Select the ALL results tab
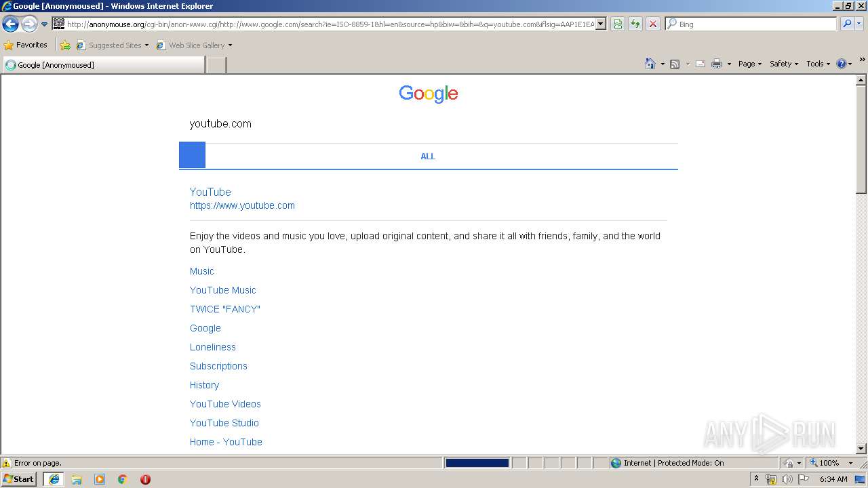This screenshot has height=488, width=868. 428,157
